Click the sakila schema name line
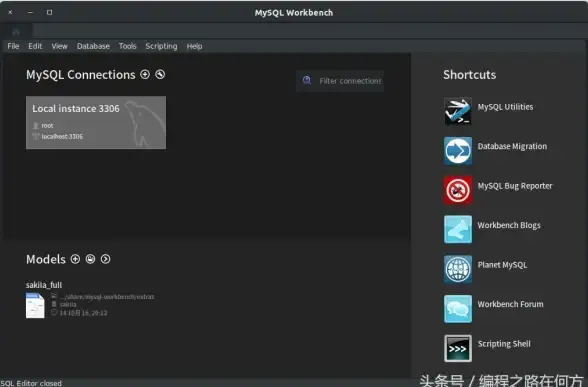 (x=68, y=304)
